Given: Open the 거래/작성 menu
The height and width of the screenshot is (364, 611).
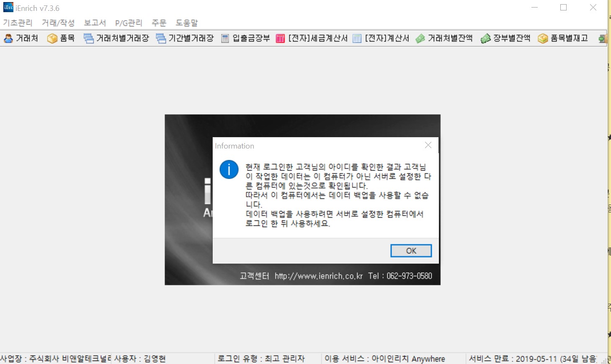Looking at the screenshot, I should 58,23.
